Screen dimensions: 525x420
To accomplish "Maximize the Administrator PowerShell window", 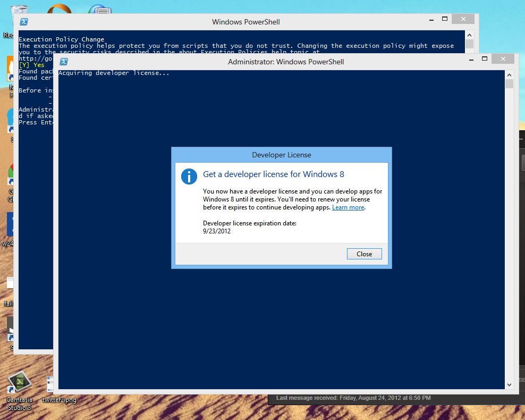I will [x=485, y=59].
